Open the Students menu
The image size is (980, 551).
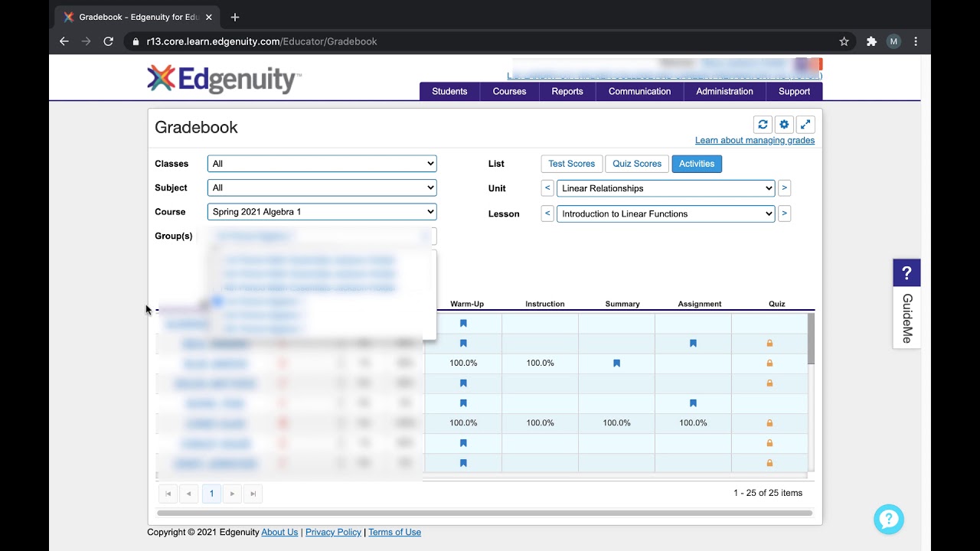pos(449,91)
